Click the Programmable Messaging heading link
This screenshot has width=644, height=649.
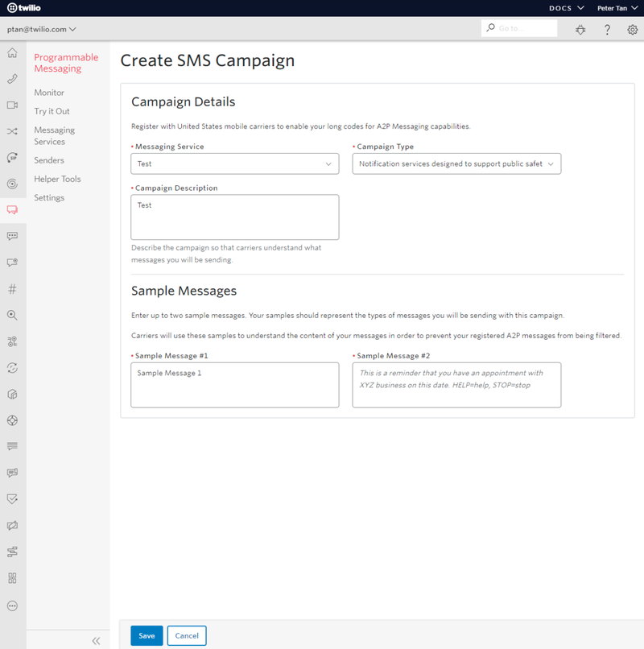(x=66, y=63)
